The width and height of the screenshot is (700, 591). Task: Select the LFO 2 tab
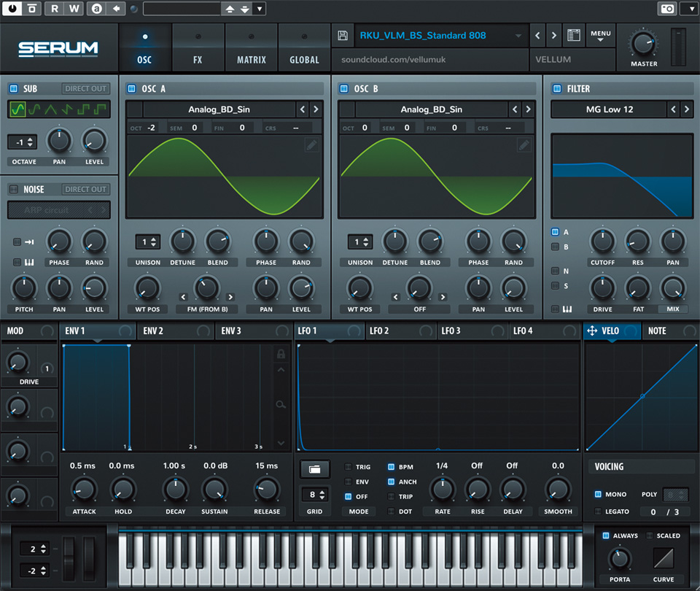click(x=400, y=331)
